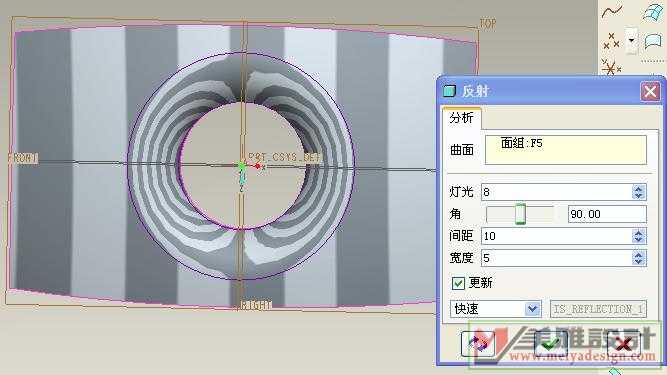Screen dimensions: 667x375
Task: Increase the 宽度 width stepper
Action: coord(638,254)
